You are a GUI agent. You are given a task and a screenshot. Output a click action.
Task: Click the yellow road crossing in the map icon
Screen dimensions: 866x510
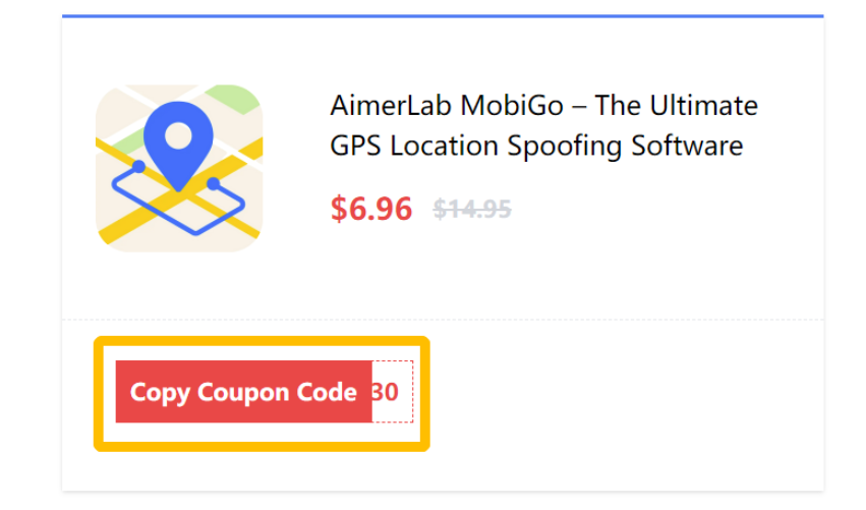click(179, 193)
